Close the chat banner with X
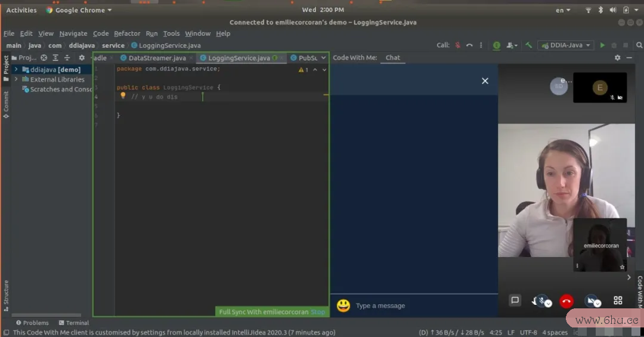The image size is (644, 337). [485, 81]
